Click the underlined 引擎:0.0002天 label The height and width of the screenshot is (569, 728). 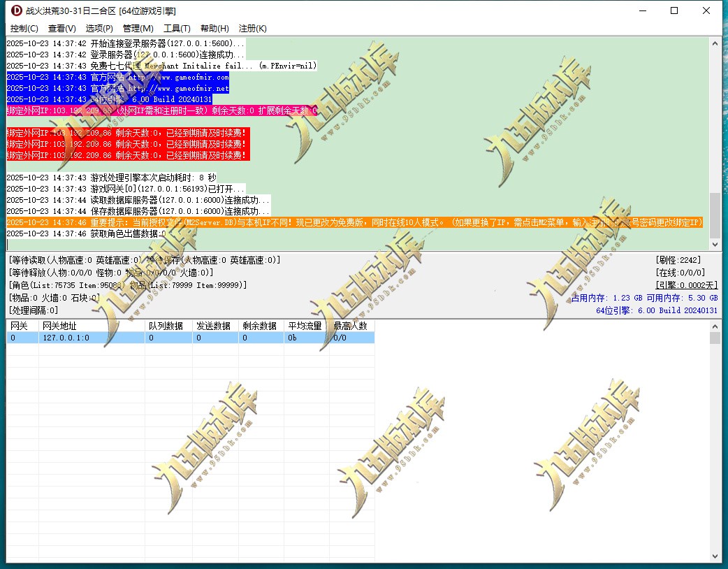686,285
